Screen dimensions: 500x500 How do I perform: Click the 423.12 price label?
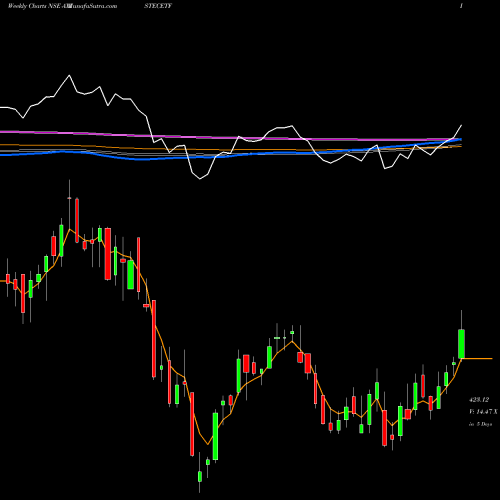coord(479,399)
